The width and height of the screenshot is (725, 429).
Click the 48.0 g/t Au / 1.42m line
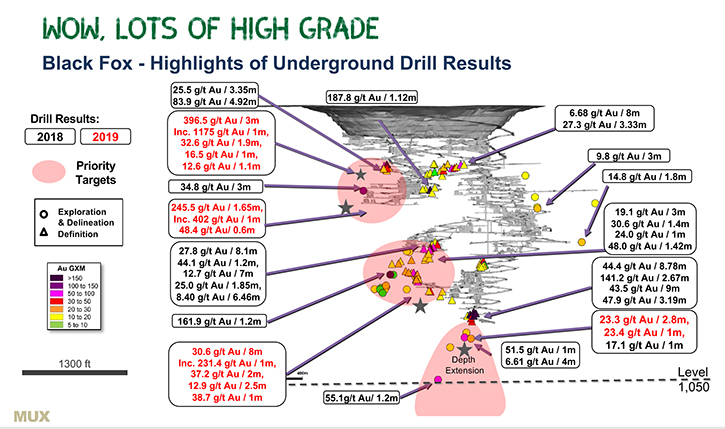[650, 246]
